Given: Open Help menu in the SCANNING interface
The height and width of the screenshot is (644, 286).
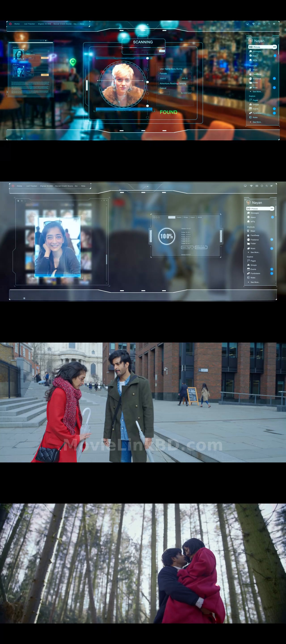Looking at the screenshot, I should (82, 24).
